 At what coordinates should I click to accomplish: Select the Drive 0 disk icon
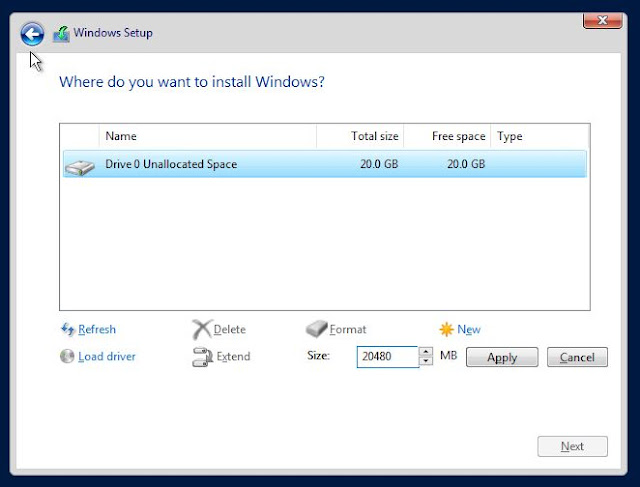(x=80, y=167)
